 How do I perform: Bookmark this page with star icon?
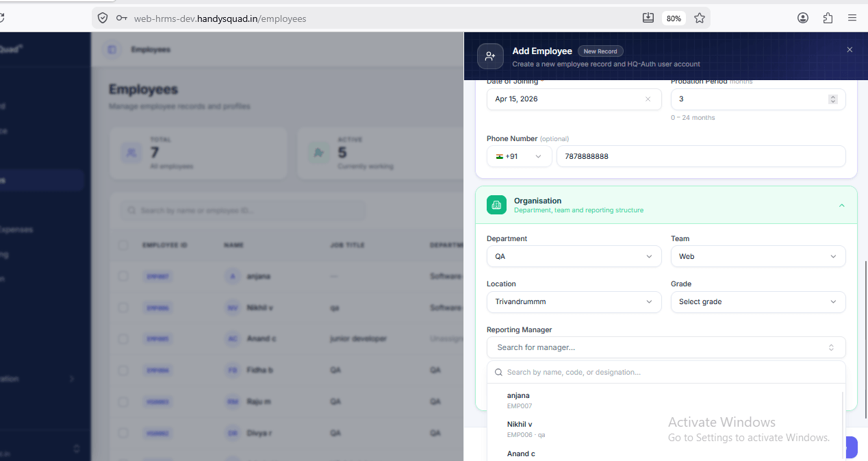pyautogui.click(x=699, y=18)
